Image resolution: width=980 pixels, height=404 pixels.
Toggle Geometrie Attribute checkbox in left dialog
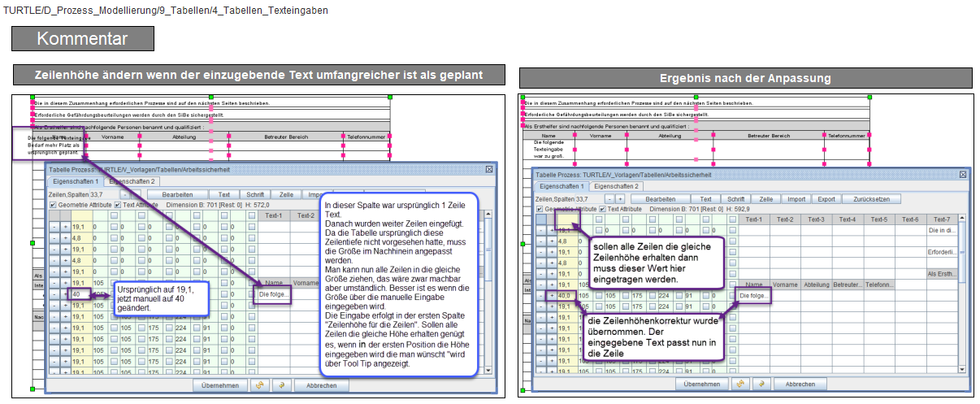click(53, 205)
